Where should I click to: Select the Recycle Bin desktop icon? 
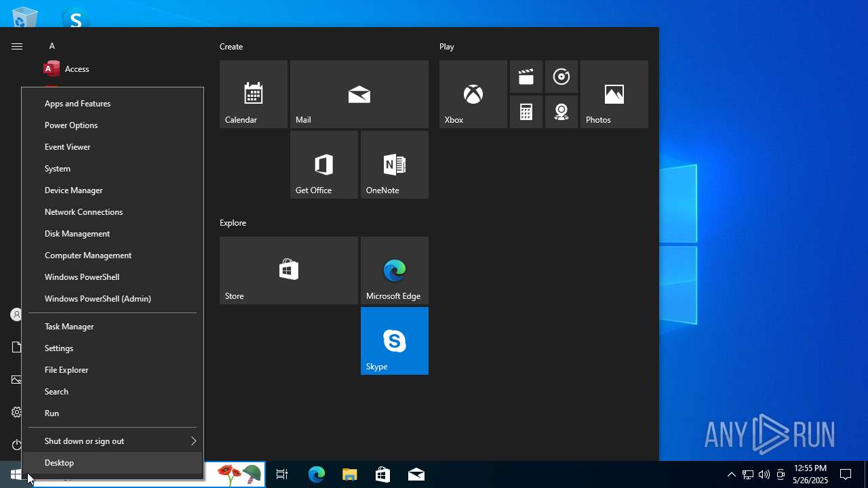tap(25, 18)
